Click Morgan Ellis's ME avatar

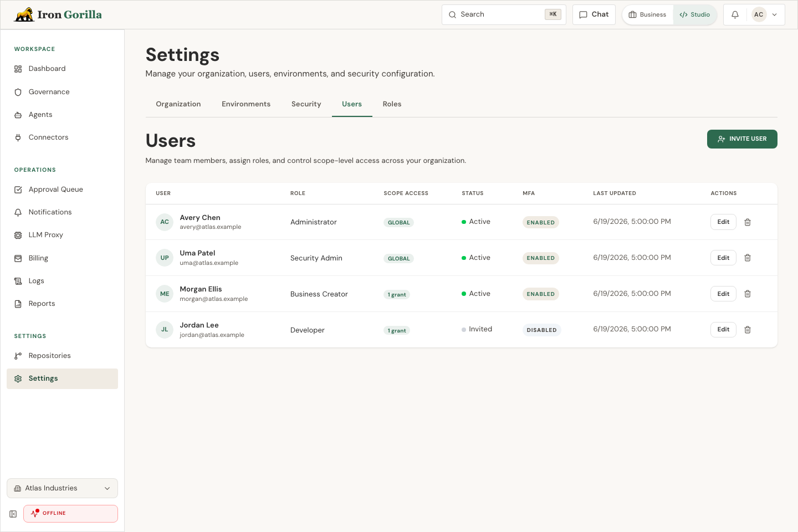165,294
